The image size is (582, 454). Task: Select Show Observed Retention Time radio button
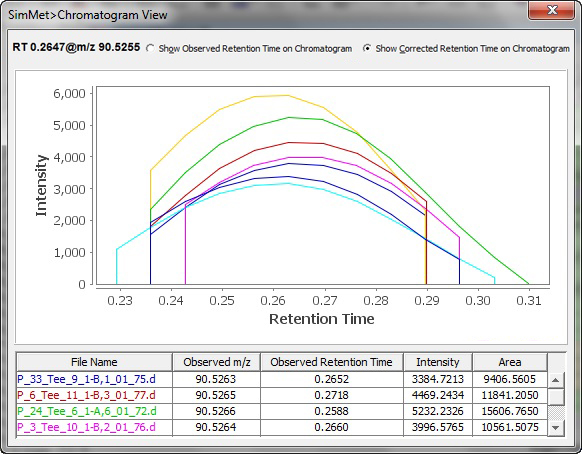tap(150, 49)
